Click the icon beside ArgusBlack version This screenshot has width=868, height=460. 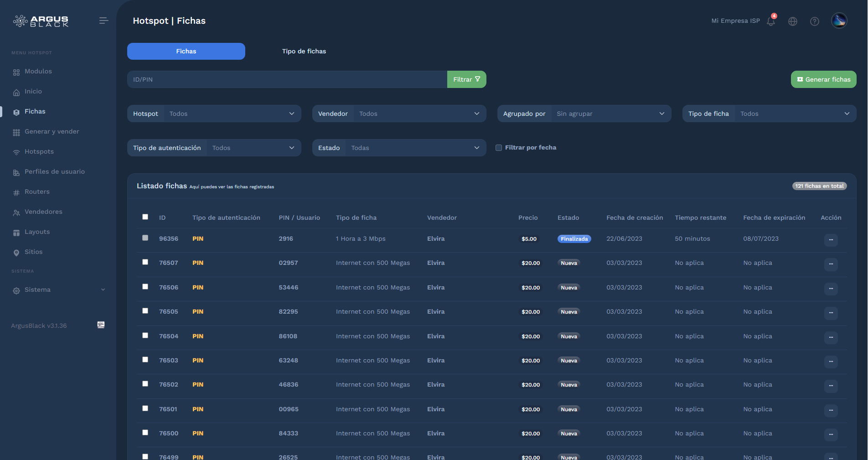coord(101,325)
